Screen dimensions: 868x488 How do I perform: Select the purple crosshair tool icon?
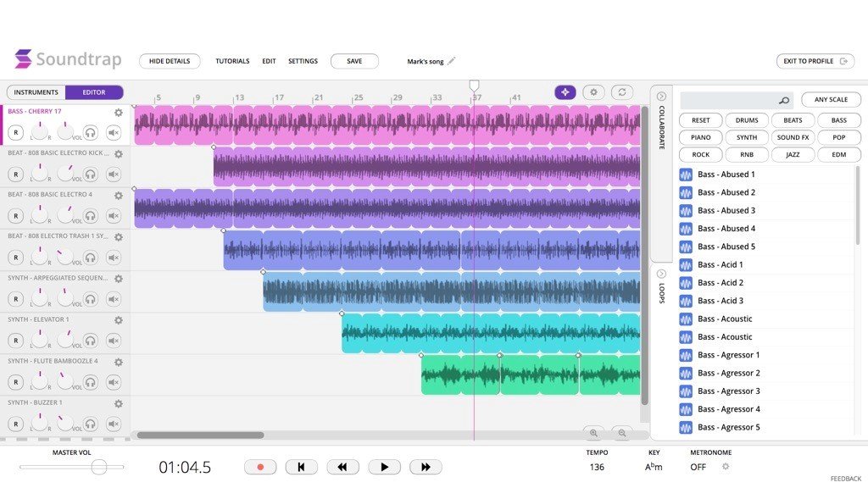[565, 91]
